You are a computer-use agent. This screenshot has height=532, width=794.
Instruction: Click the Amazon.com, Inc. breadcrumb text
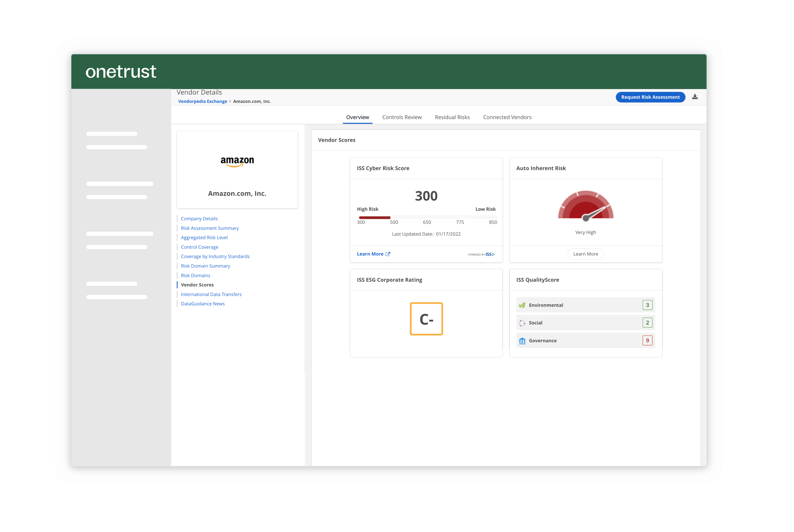point(252,101)
